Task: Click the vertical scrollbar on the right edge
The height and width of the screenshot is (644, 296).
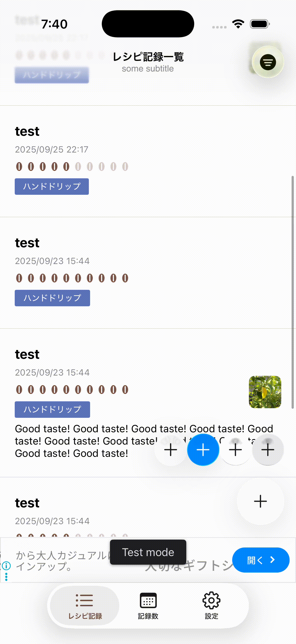Action: [293, 292]
